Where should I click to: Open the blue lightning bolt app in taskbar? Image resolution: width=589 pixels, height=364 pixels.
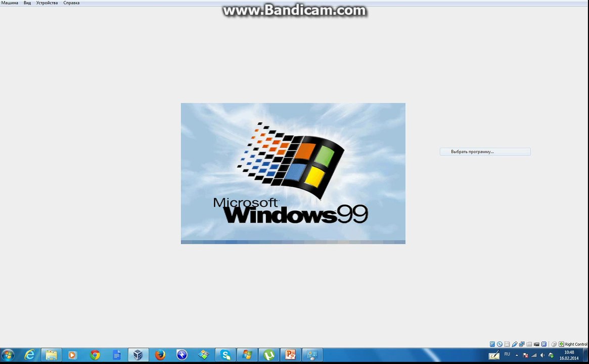point(182,355)
